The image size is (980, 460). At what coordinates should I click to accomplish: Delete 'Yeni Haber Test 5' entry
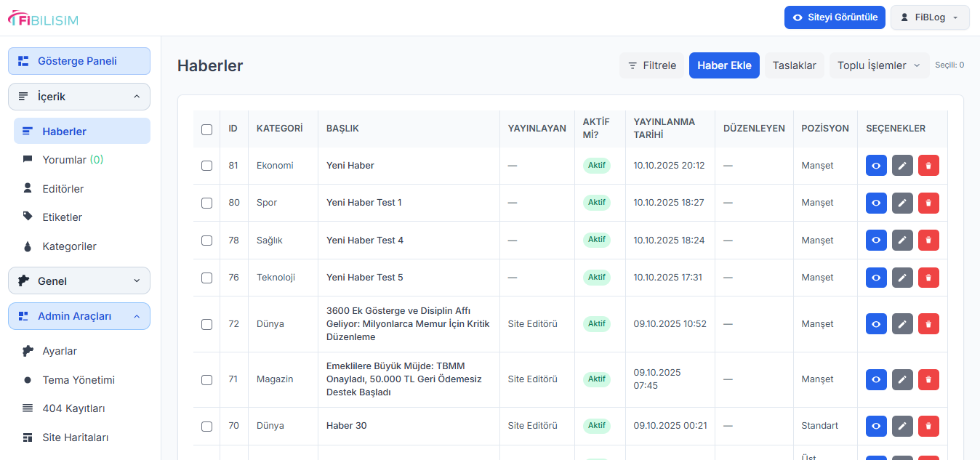pyautogui.click(x=928, y=278)
